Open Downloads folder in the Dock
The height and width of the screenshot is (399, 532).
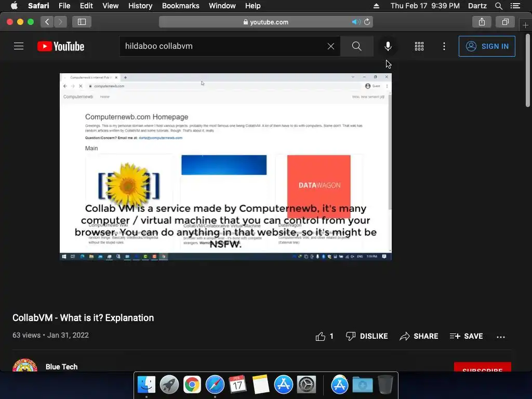(x=362, y=384)
